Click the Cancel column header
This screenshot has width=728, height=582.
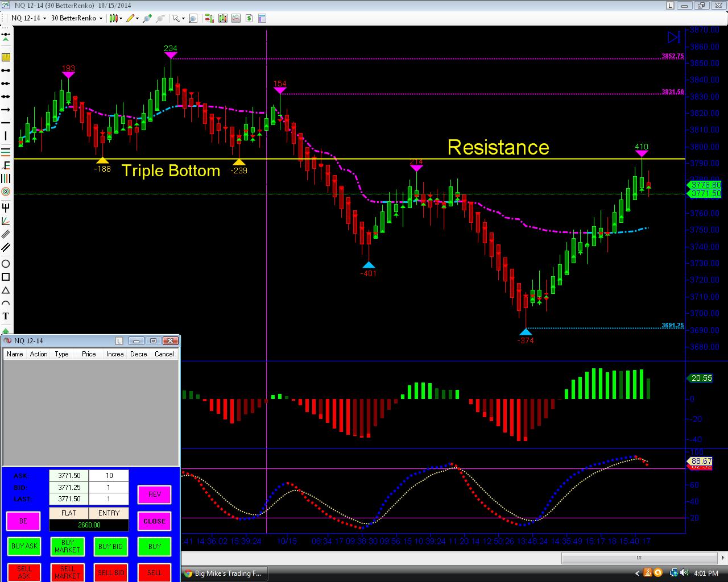(x=164, y=354)
